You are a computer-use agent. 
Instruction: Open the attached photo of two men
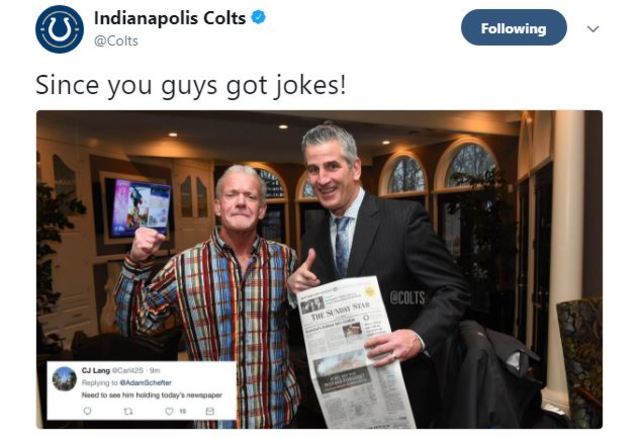[x=319, y=269]
